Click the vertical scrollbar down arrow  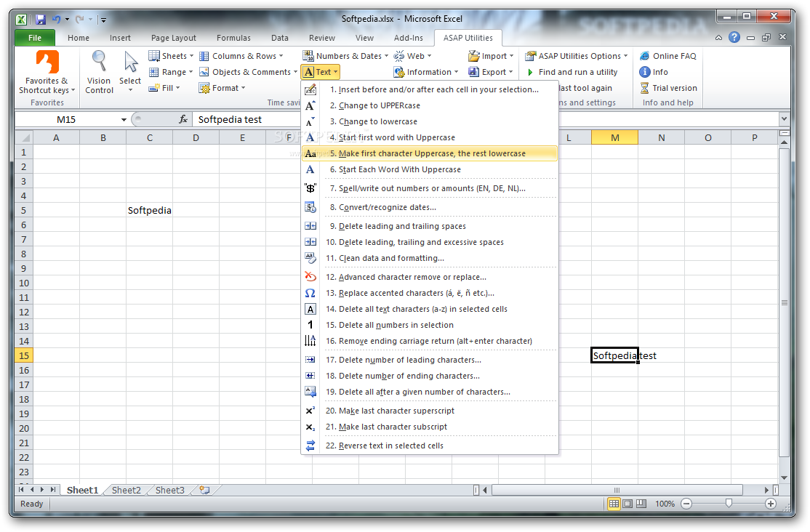784,477
